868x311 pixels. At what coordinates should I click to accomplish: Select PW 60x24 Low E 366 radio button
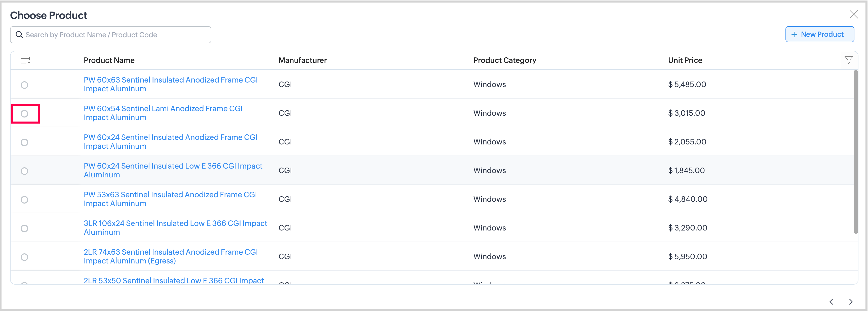pos(24,171)
